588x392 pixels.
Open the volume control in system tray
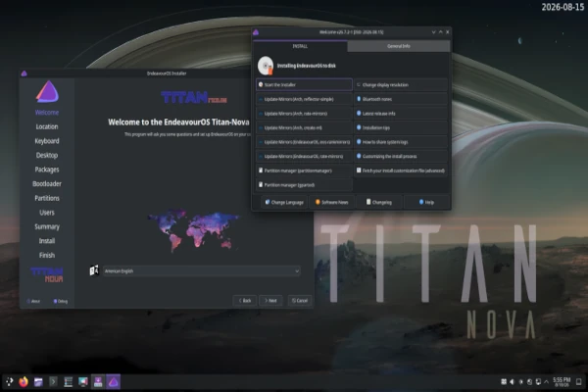(x=512, y=382)
